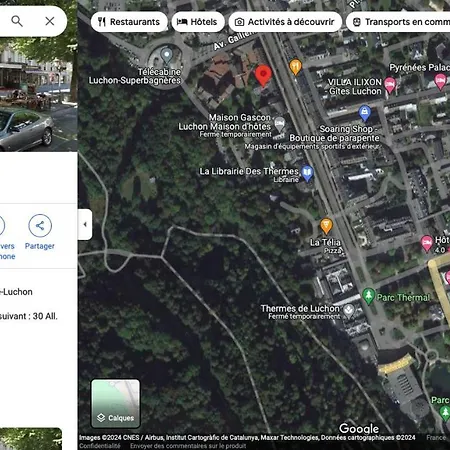This screenshot has height=450, width=450.
Task: Collapse the side panel with arrow tab
Action: click(85, 224)
